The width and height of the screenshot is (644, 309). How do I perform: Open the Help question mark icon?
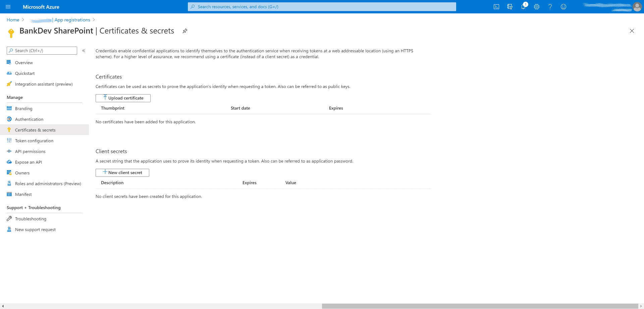550,7
